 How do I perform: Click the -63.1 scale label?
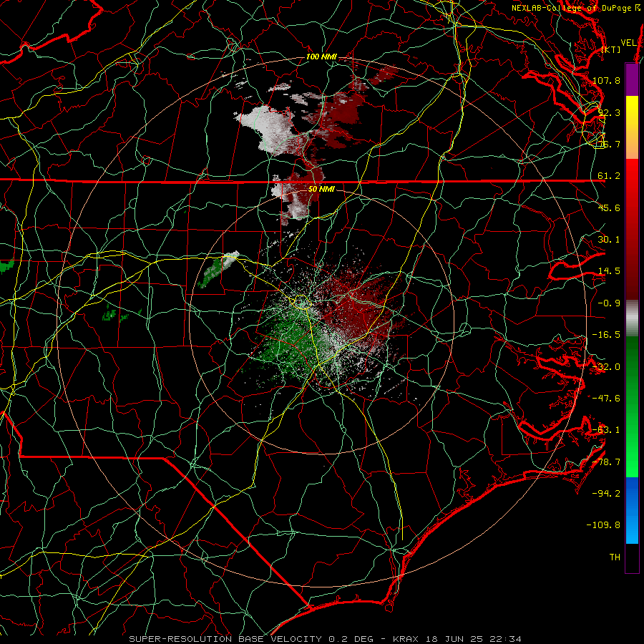[x=606, y=430]
